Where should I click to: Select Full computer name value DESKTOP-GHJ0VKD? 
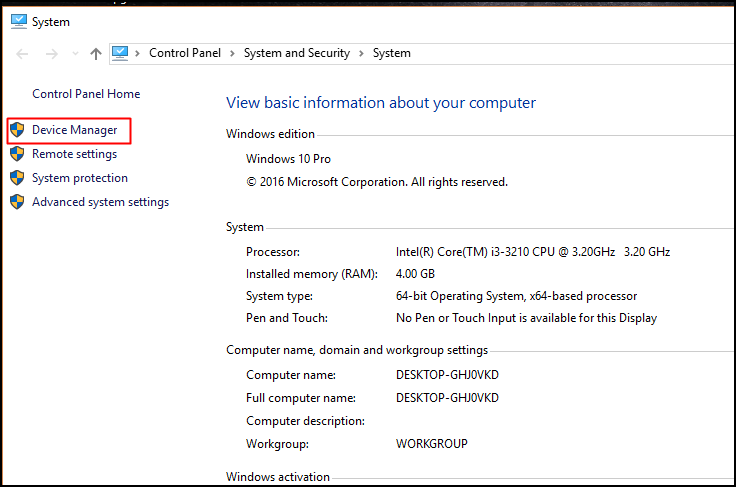[447, 398]
